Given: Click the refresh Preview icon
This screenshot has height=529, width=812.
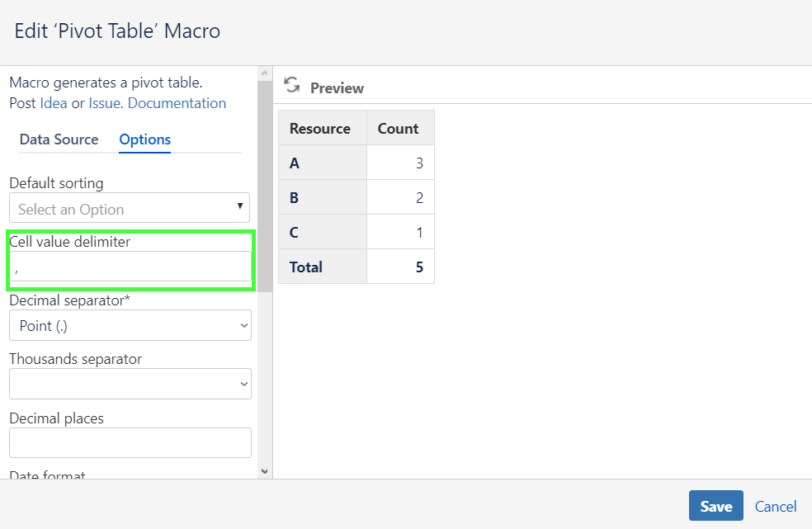Looking at the screenshot, I should point(290,85).
